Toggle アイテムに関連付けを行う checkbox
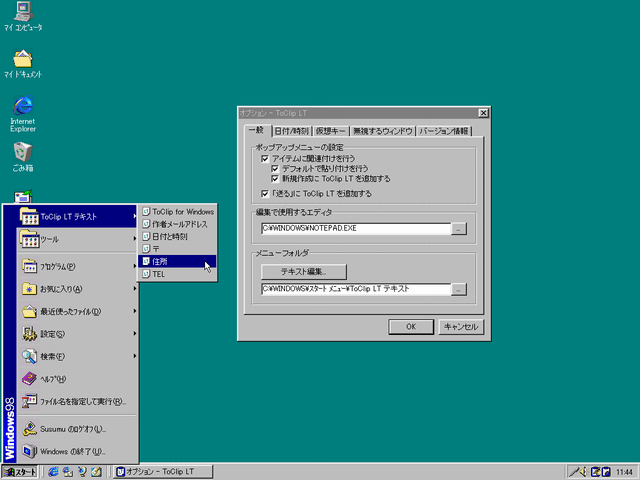640x480 pixels. point(265,158)
